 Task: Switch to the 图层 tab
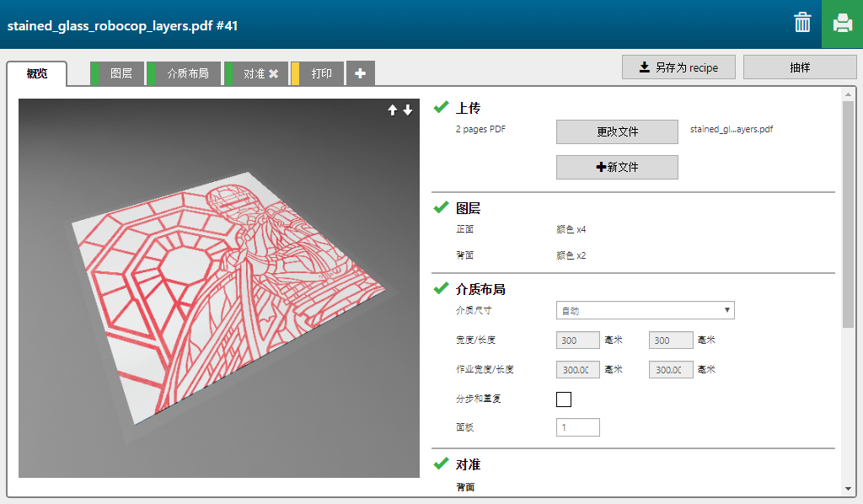[x=117, y=73]
